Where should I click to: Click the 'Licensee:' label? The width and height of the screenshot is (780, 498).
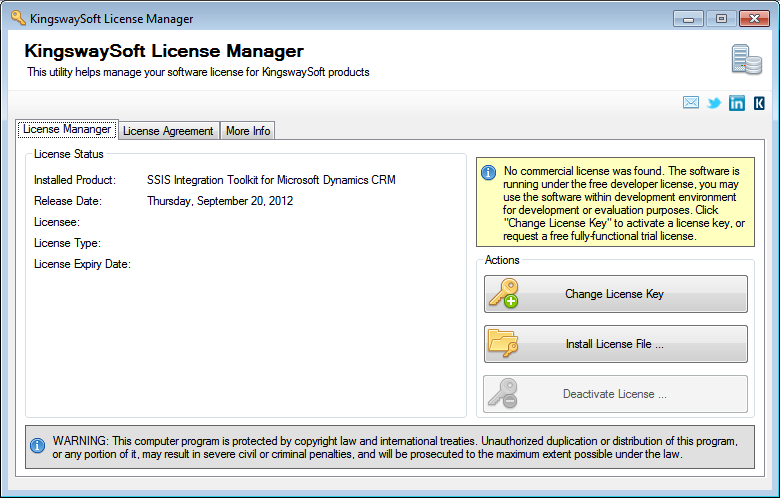[x=57, y=222]
